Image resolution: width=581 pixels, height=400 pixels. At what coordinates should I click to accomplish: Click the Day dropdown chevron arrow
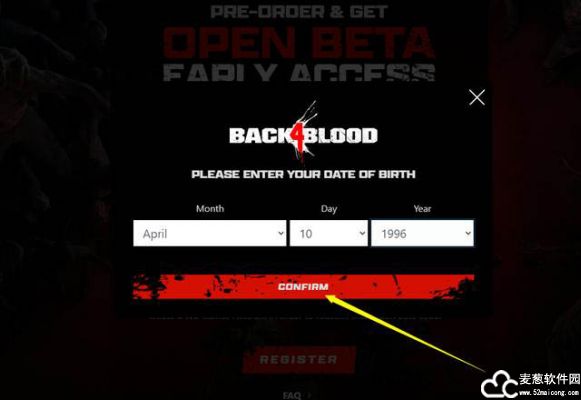tap(362, 233)
